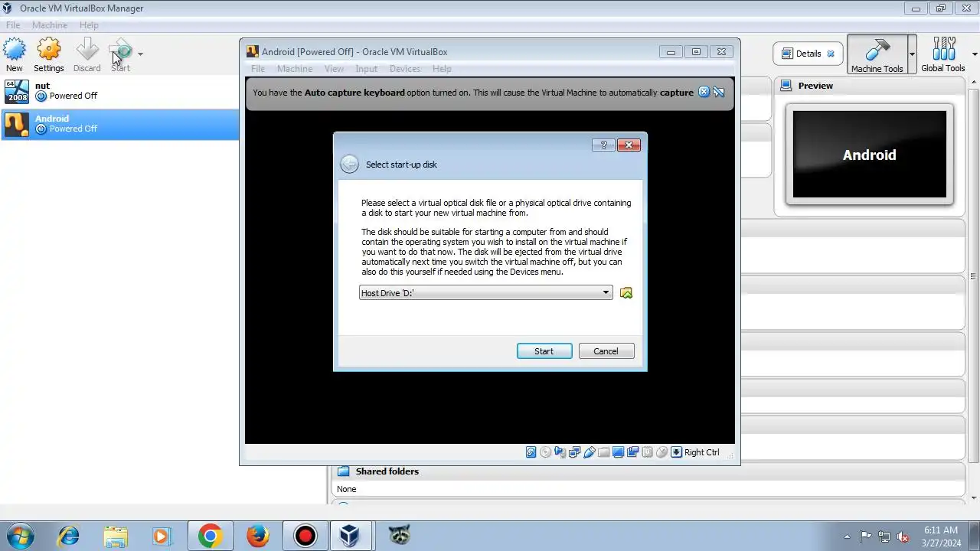This screenshot has height=551, width=980.
Task: Click the network status icon
Action: tap(574, 452)
